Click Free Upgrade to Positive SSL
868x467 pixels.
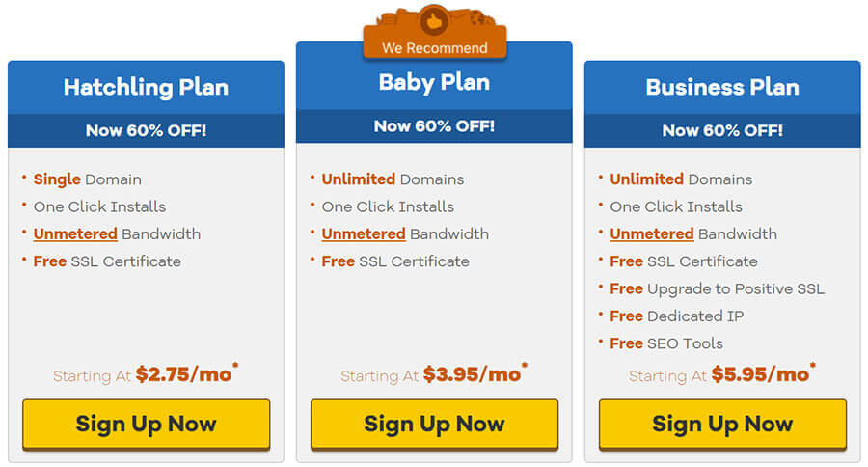click(717, 289)
